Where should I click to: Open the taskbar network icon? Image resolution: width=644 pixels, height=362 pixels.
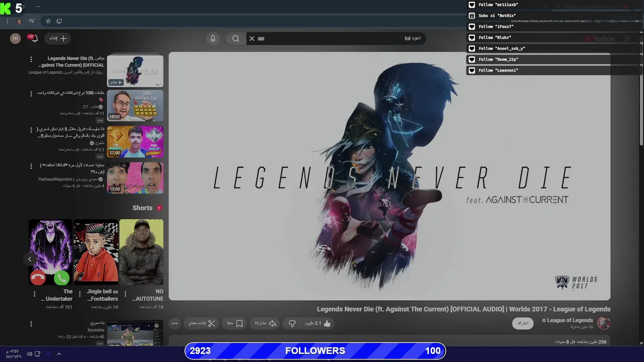click(38, 354)
